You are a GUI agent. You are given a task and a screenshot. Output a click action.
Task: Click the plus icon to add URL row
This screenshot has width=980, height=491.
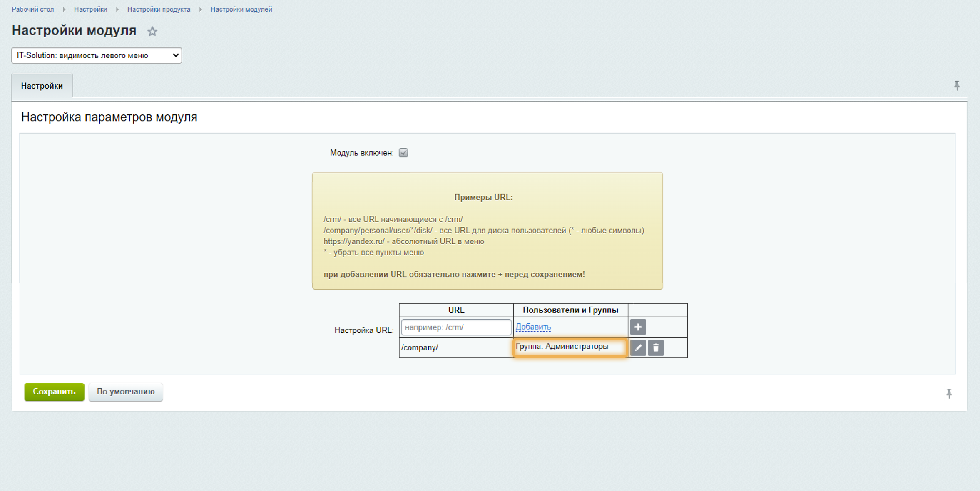click(x=638, y=327)
